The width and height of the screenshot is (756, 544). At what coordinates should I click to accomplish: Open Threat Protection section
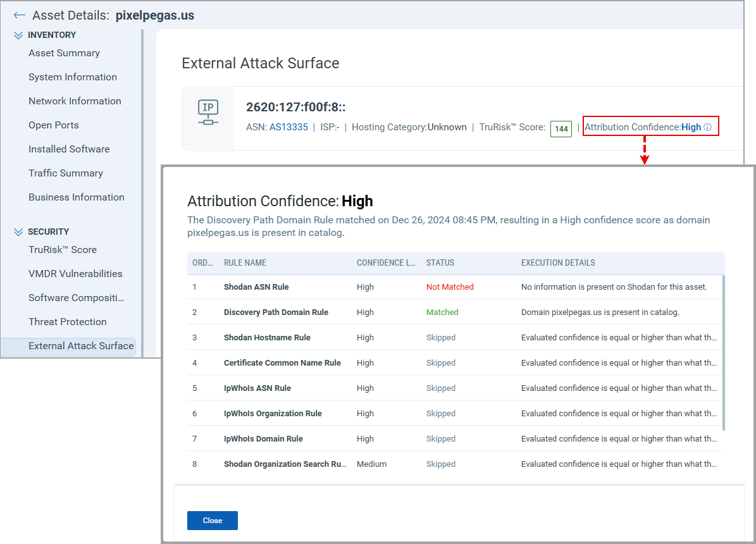68,322
